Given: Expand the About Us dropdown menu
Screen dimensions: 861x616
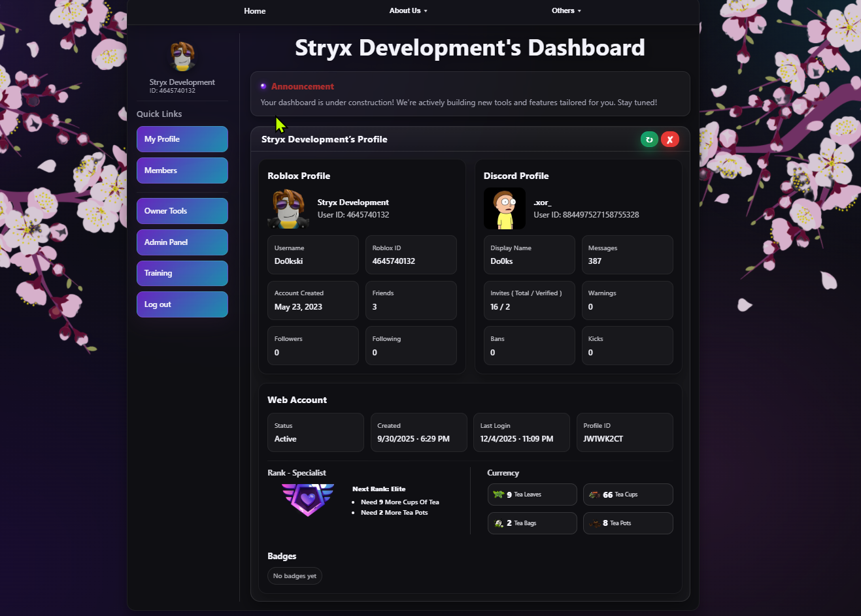Looking at the screenshot, I should pos(409,11).
